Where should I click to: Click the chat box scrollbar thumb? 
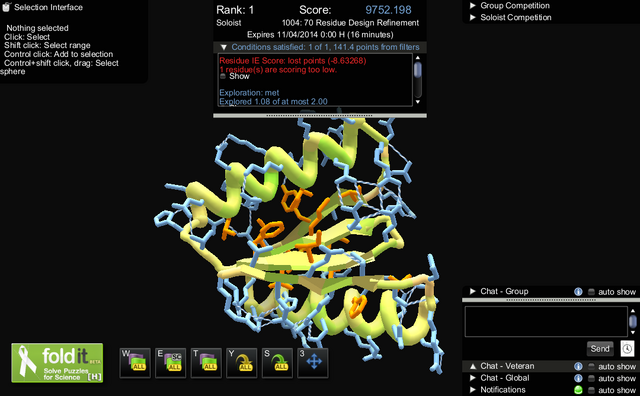click(x=633, y=321)
